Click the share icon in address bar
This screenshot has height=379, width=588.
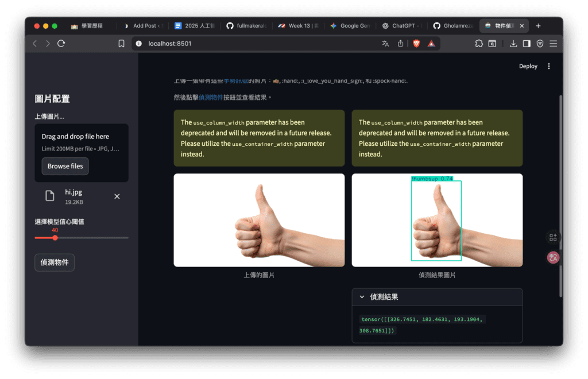point(401,44)
